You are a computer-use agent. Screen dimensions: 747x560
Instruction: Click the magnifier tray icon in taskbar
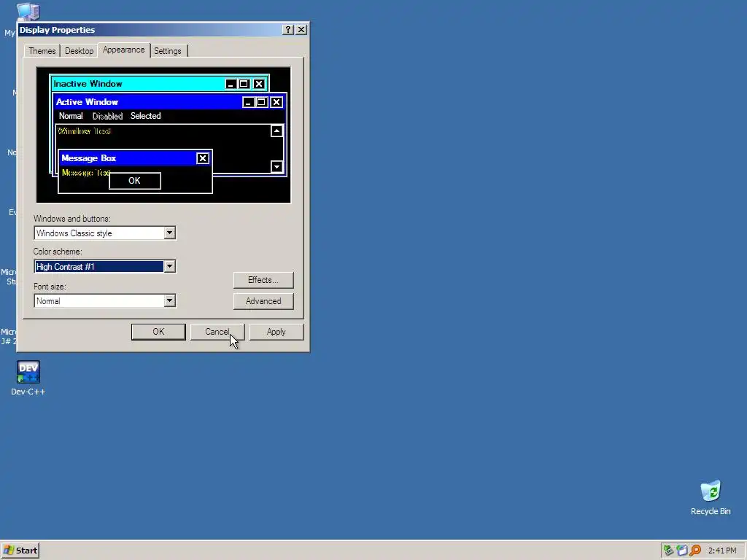695,551
